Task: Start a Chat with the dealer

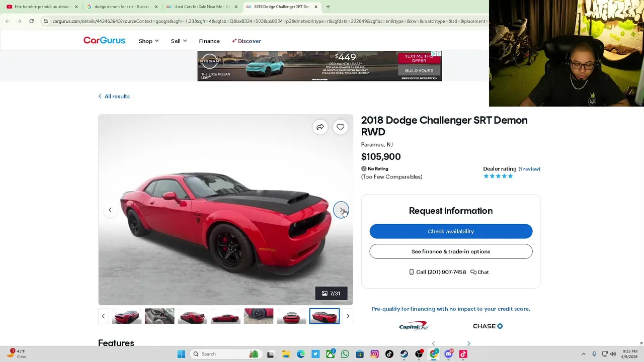Action: click(x=479, y=272)
